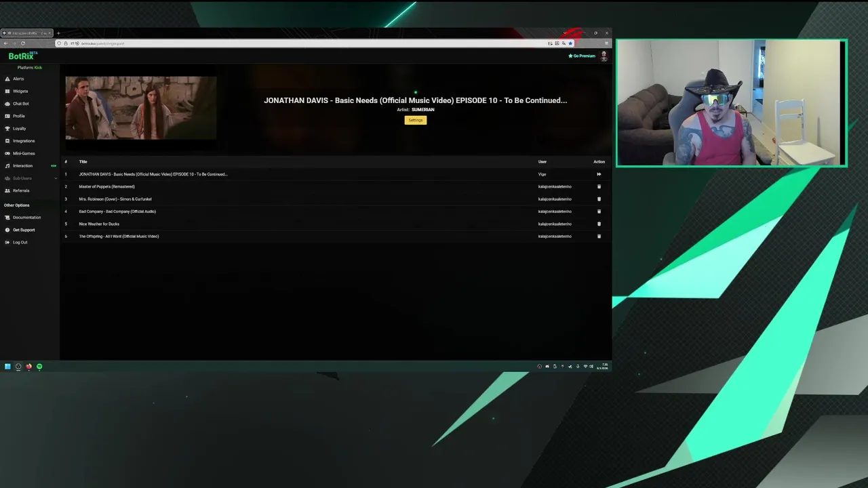Screen dimensions: 868x488
Task: Click the user Vige
Action: coord(542,174)
